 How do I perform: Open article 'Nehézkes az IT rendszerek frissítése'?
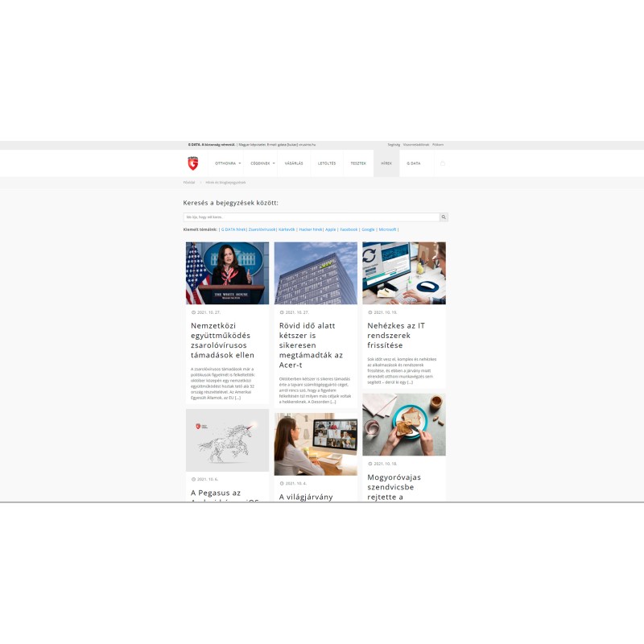click(396, 336)
